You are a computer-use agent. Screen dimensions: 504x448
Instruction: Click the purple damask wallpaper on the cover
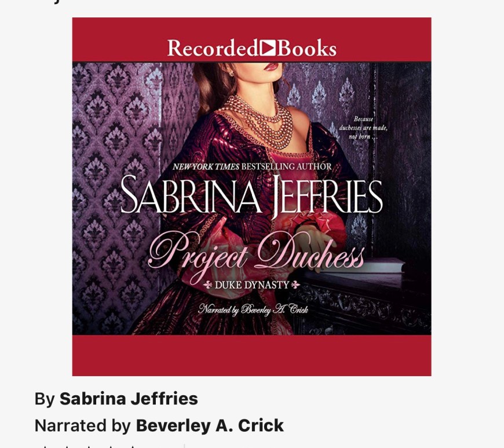[116, 193]
